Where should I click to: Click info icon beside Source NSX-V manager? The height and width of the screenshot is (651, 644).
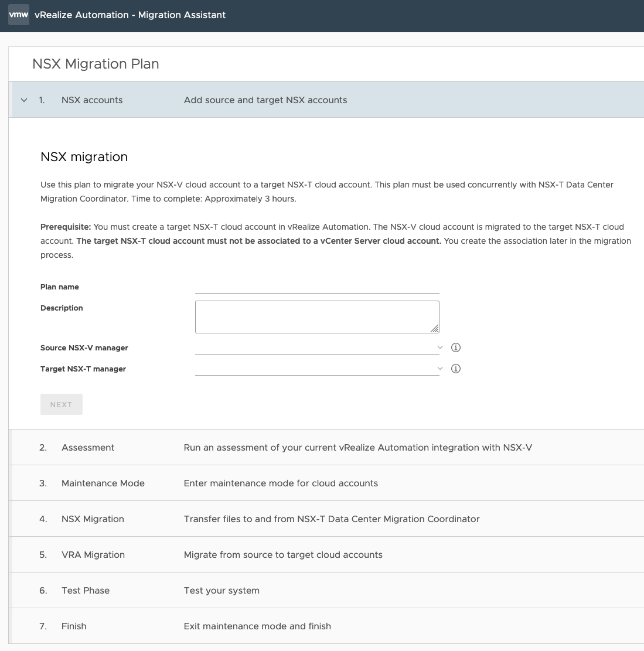pos(456,347)
